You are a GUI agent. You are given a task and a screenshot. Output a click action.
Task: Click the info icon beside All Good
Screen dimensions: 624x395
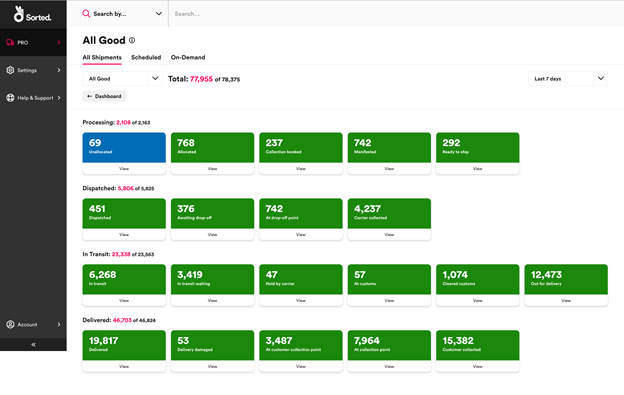(132, 40)
